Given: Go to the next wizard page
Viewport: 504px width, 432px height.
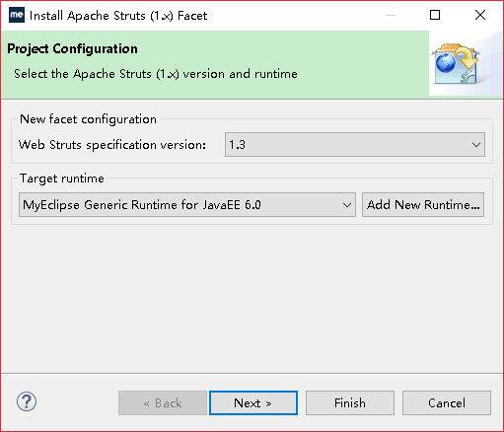Looking at the screenshot, I should pyautogui.click(x=253, y=402).
